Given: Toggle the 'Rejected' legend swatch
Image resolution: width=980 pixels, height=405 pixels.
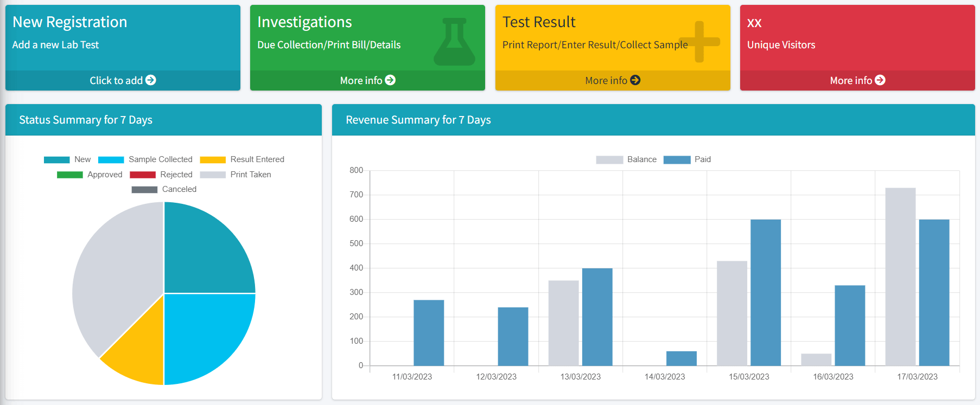Looking at the screenshot, I should (143, 175).
